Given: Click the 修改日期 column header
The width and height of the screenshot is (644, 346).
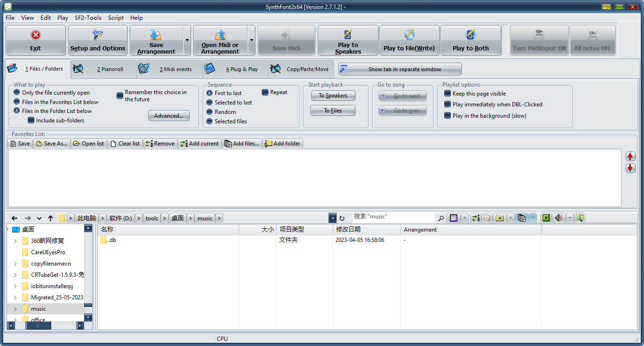Looking at the screenshot, I should click(366, 230).
